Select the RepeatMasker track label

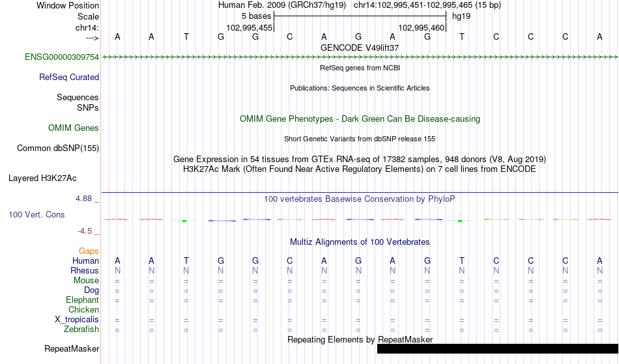[x=72, y=348]
